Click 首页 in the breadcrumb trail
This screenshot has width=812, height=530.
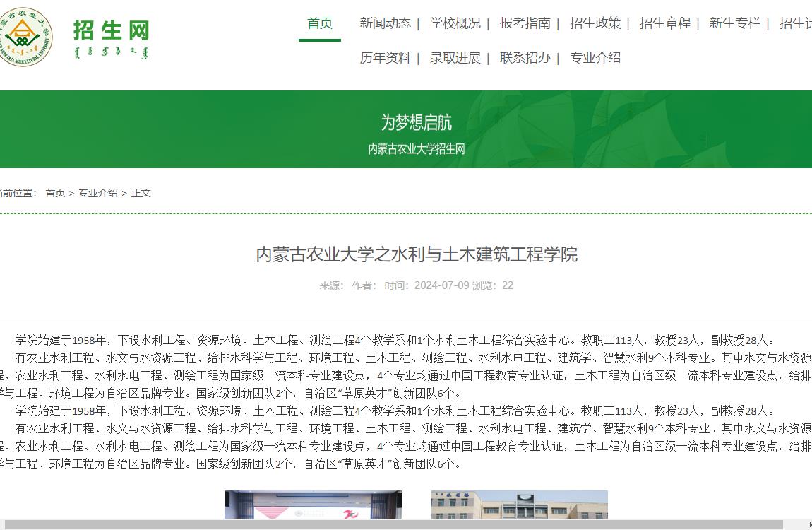tap(55, 192)
